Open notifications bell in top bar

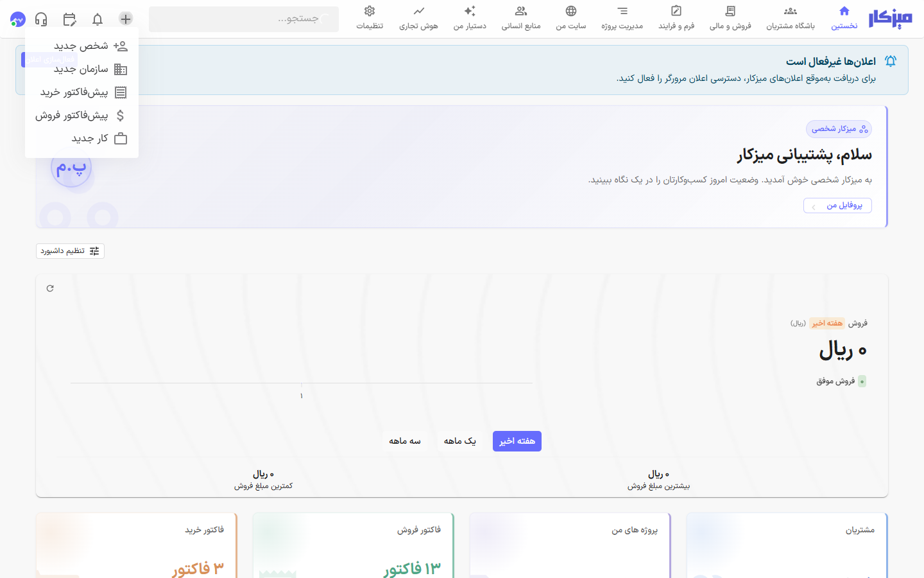(98, 19)
